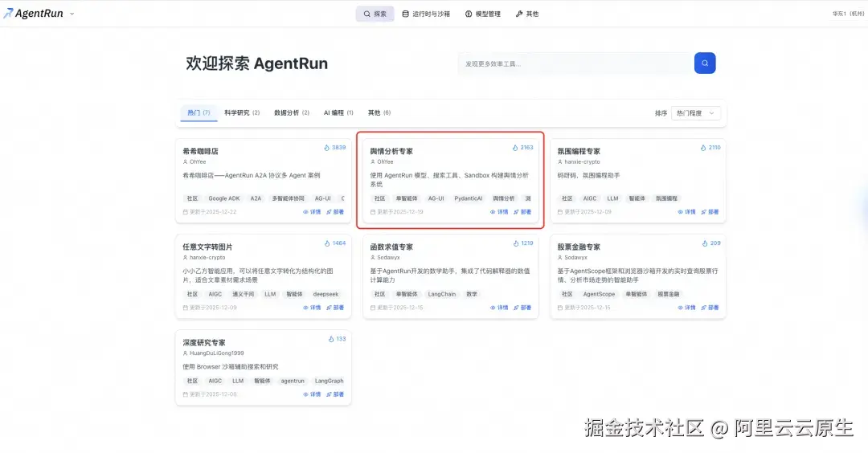Open the 氛围编程专家 card title
Image resolution: width=868 pixels, height=453 pixels.
pyautogui.click(x=579, y=151)
